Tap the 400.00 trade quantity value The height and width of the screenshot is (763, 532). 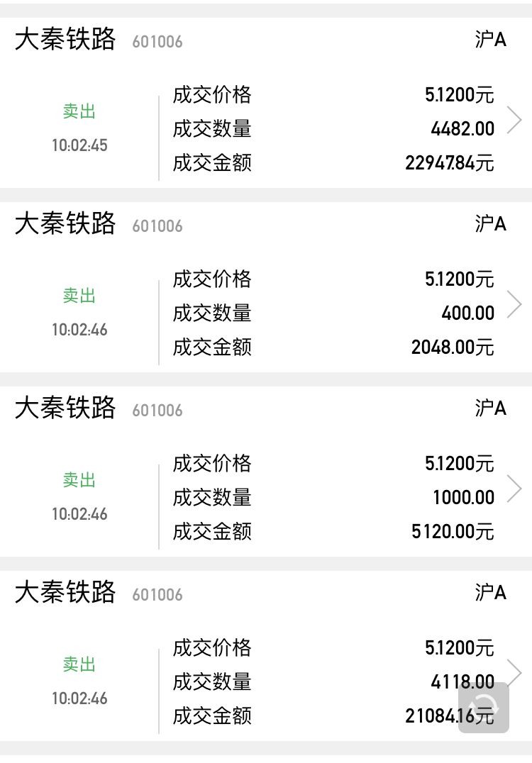[468, 313]
